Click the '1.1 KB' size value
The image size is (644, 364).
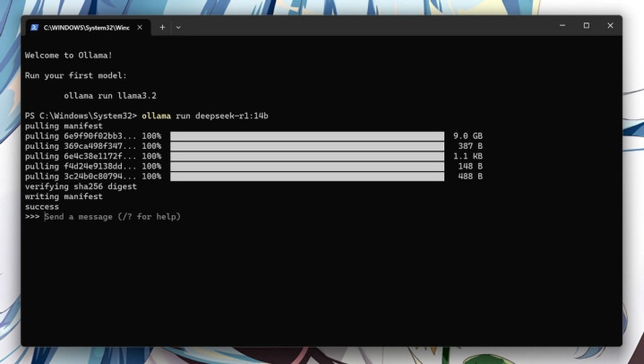pyautogui.click(x=468, y=156)
